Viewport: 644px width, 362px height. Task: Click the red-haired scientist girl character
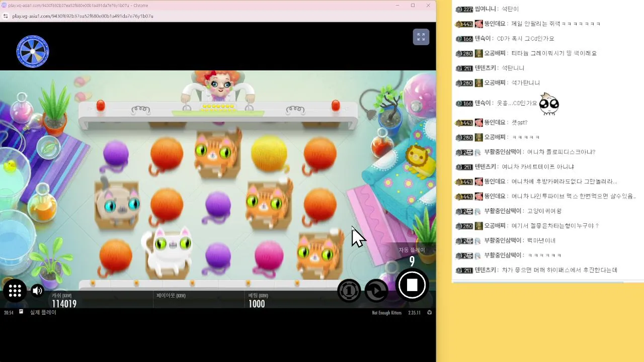tap(219, 86)
